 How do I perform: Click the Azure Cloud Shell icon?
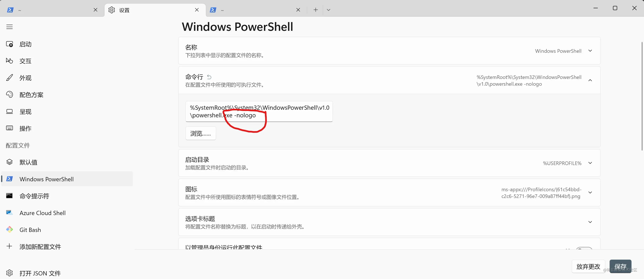(10, 213)
